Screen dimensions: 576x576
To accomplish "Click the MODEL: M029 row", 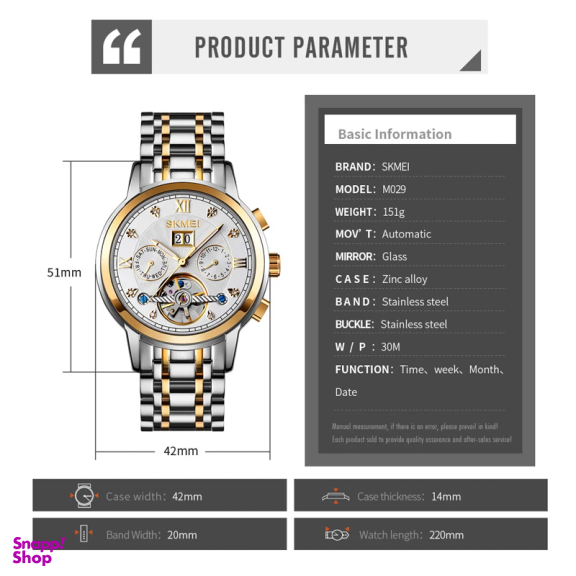I will (x=419, y=189).
